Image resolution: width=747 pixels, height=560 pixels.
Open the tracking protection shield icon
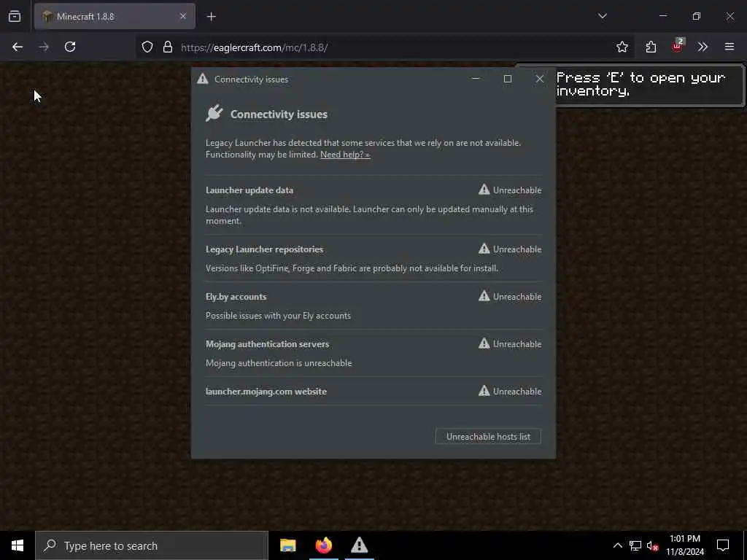147,47
